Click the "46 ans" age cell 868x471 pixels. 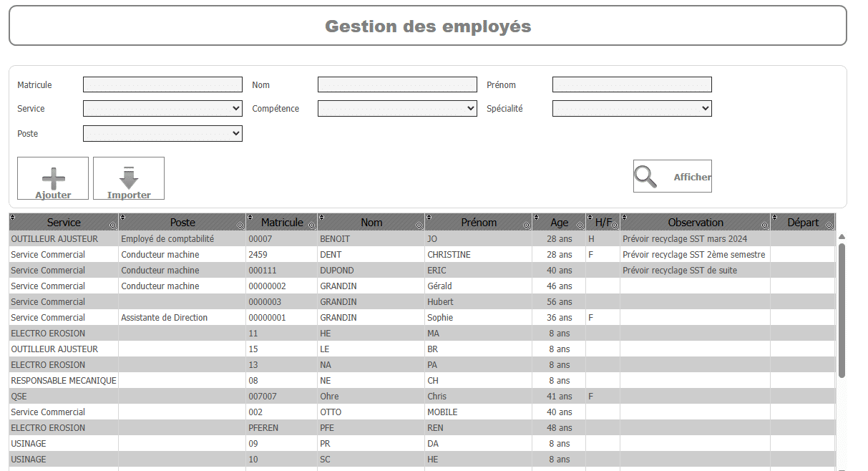tap(559, 286)
